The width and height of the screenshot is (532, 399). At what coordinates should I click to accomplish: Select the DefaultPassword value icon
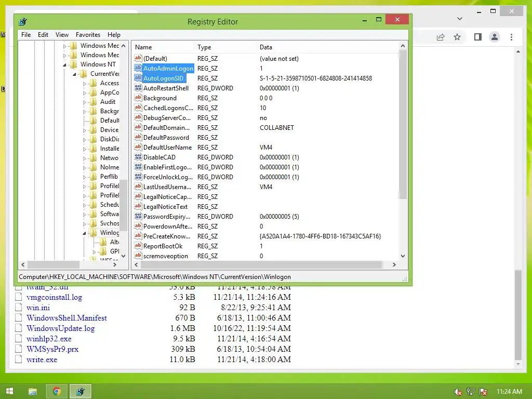click(138, 137)
